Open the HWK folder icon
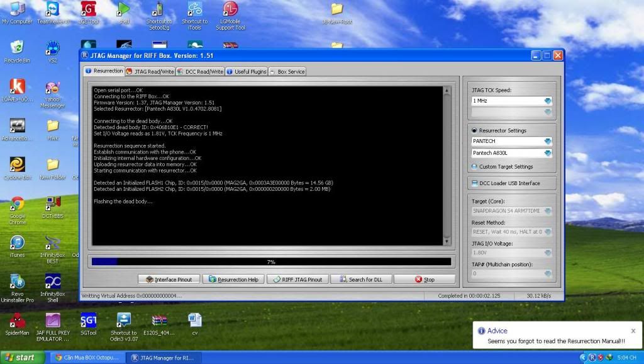This screenshot has width=644, height=364. tap(53, 130)
